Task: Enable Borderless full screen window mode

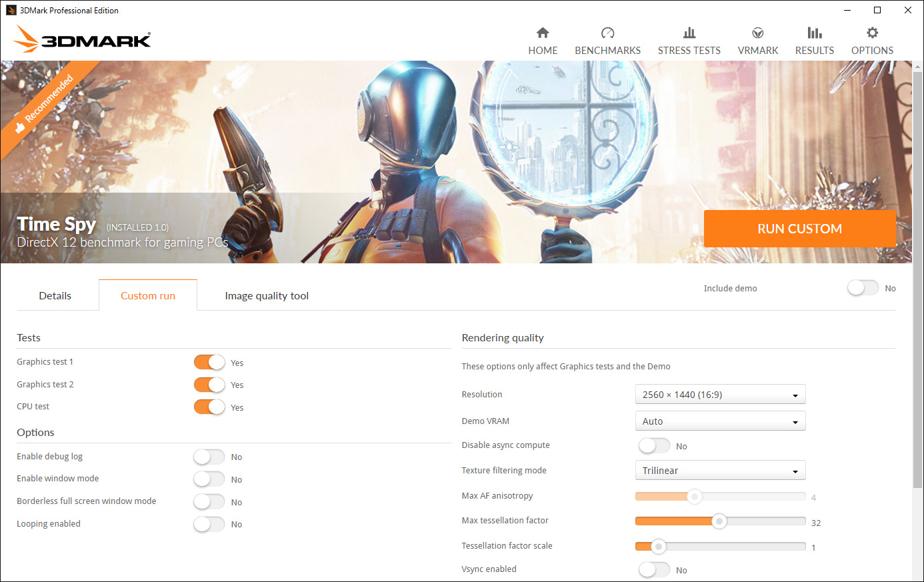Action: 209,501
